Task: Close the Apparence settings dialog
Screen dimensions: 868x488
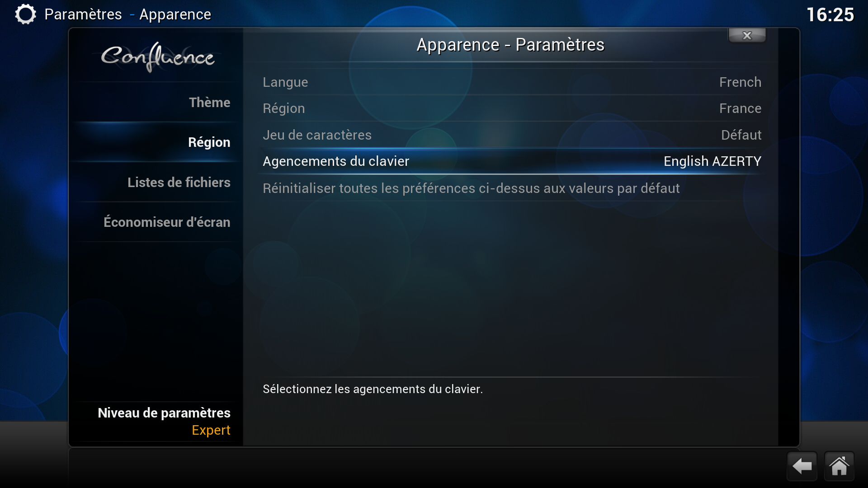Action: click(x=747, y=35)
